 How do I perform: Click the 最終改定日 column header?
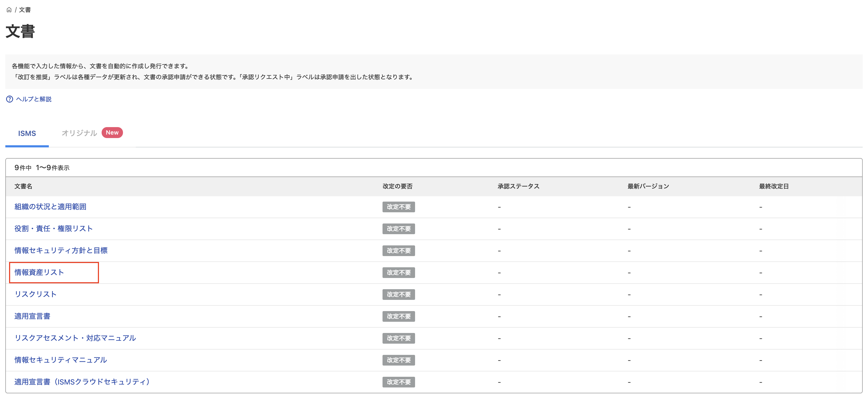pos(773,186)
